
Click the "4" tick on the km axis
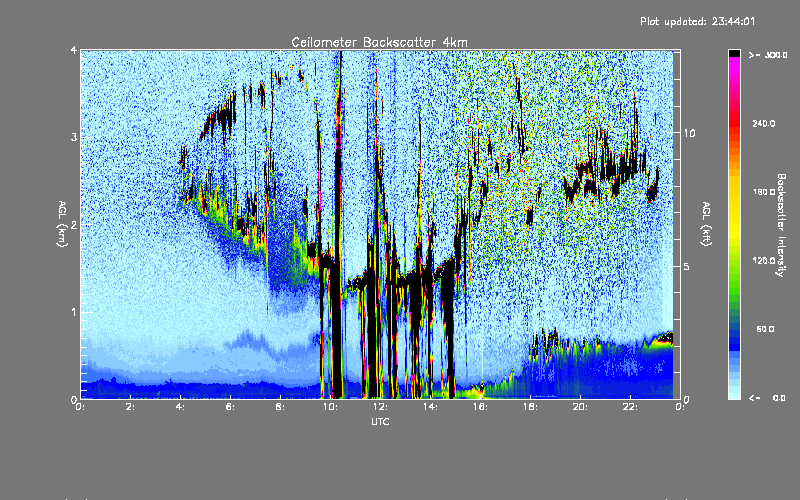pos(74,50)
